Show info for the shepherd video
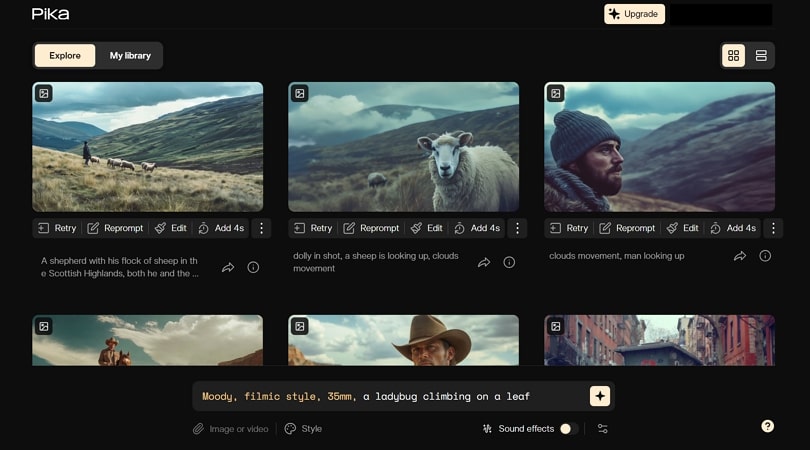Screen dimensions: 810x450 point(253,267)
